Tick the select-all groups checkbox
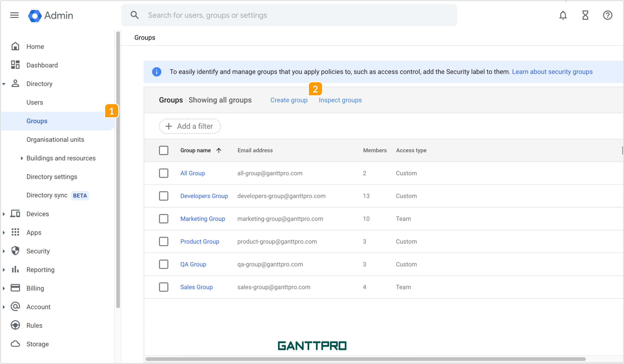 [164, 150]
